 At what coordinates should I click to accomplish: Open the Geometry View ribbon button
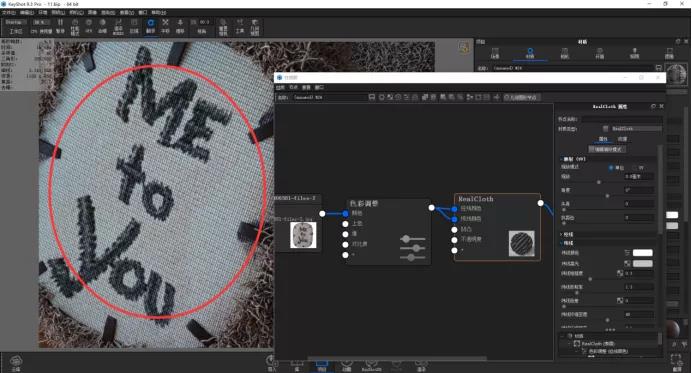click(x=255, y=26)
